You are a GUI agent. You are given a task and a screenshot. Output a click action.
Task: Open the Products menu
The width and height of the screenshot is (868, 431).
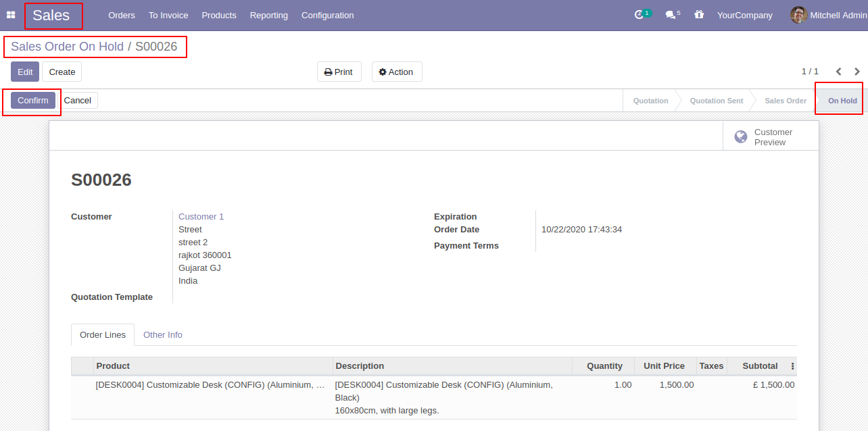tap(219, 15)
